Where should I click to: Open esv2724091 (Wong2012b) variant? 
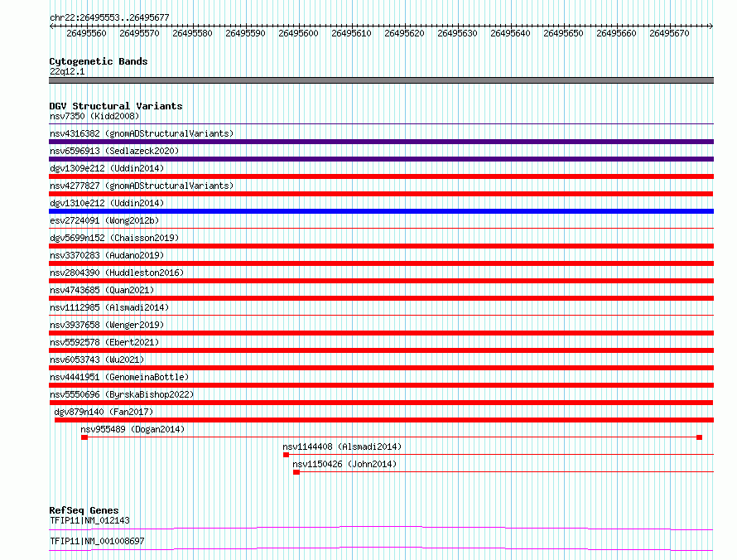tap(104, 220)
